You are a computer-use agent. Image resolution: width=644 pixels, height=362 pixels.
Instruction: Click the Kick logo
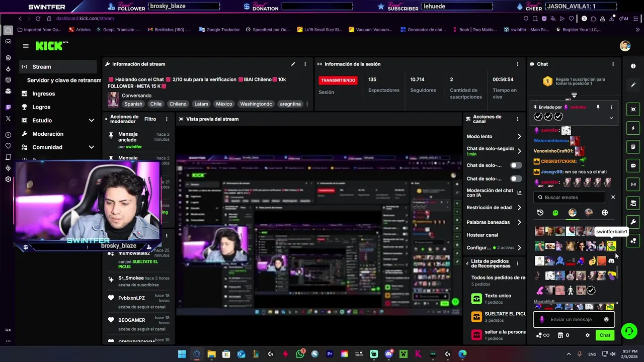coord(51,46)
